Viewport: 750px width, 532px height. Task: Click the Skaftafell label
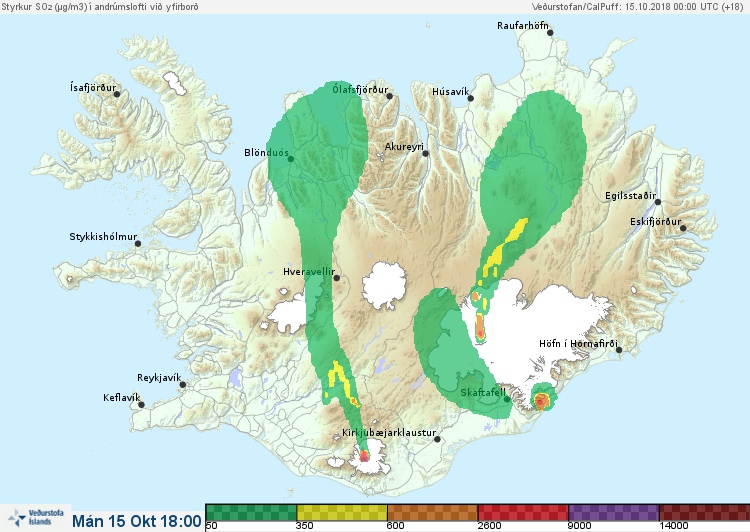(483, 393)
